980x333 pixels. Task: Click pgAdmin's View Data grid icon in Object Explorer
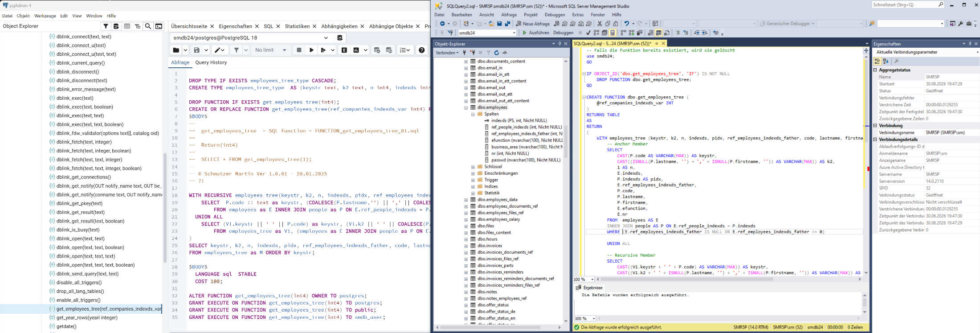(x=127, y=26)
